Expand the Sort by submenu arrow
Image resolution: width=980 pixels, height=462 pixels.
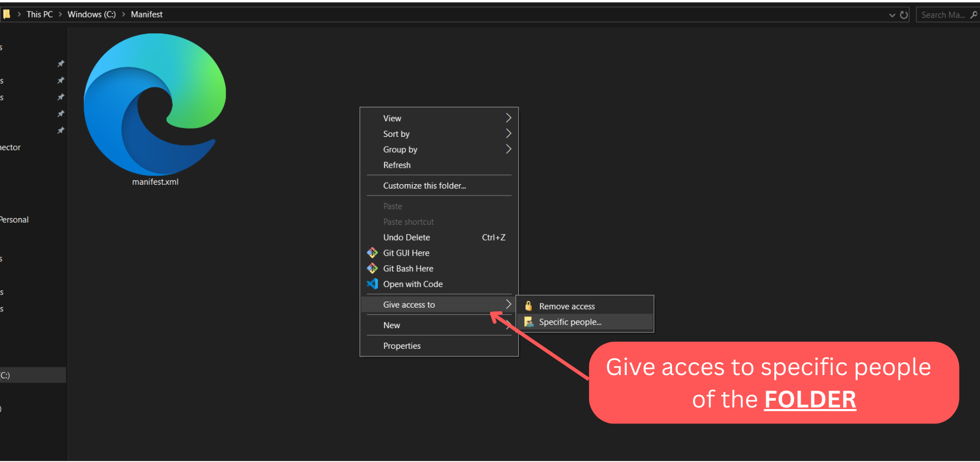coord(509,133)
